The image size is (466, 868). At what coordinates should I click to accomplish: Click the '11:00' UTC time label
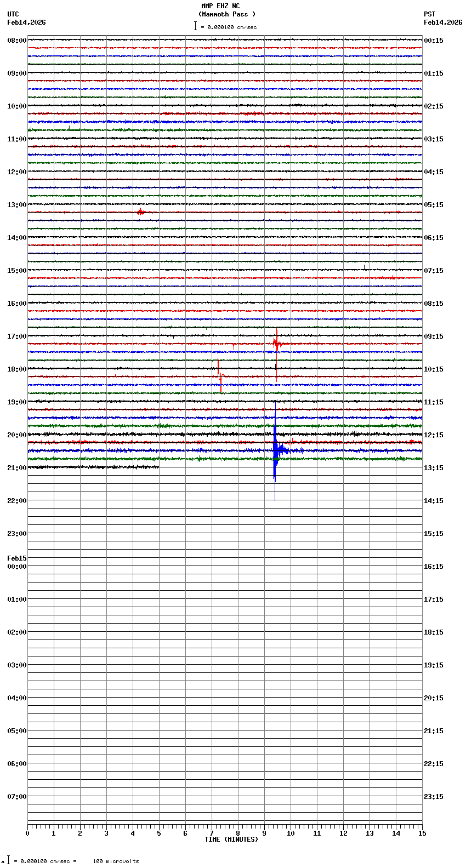coord(17,139)
